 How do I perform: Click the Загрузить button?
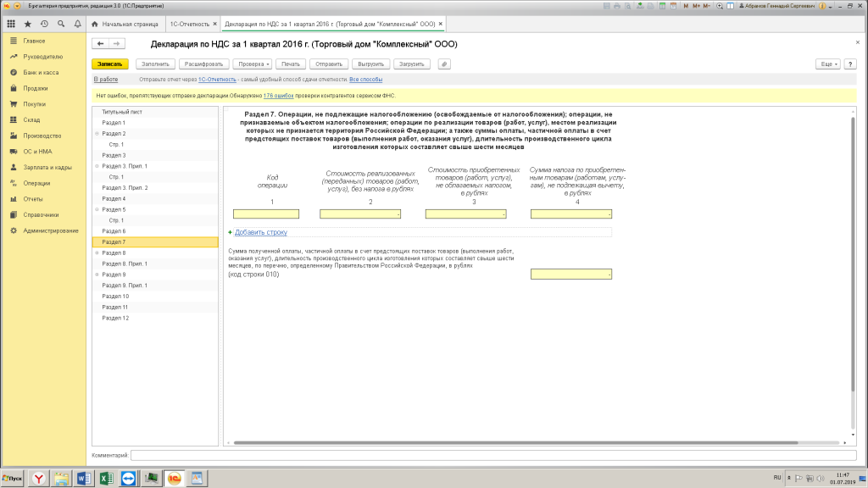(411, 64)
